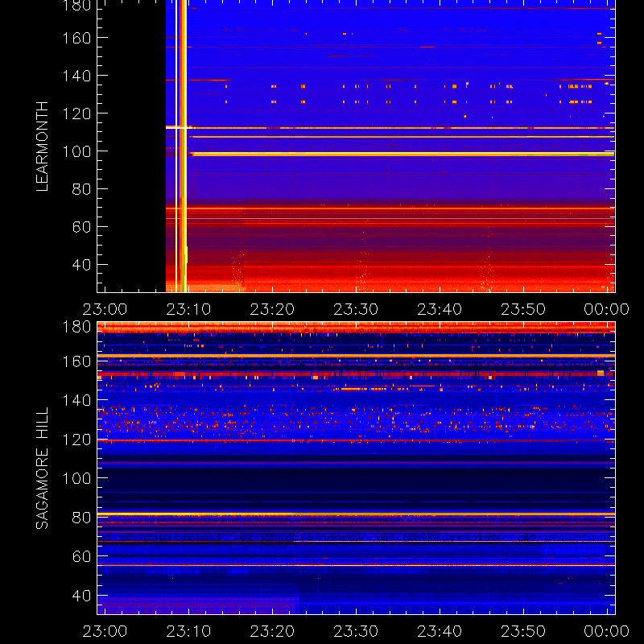Click the 80 frequency tick on Learmonth axis
Viewport: 644px width, 644px height.
click(81, 189)
